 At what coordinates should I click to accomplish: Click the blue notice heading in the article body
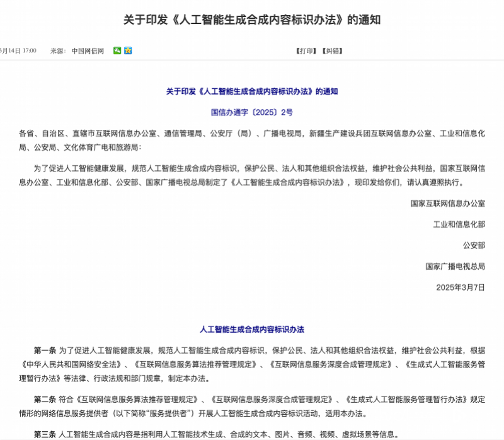point(252,91)
